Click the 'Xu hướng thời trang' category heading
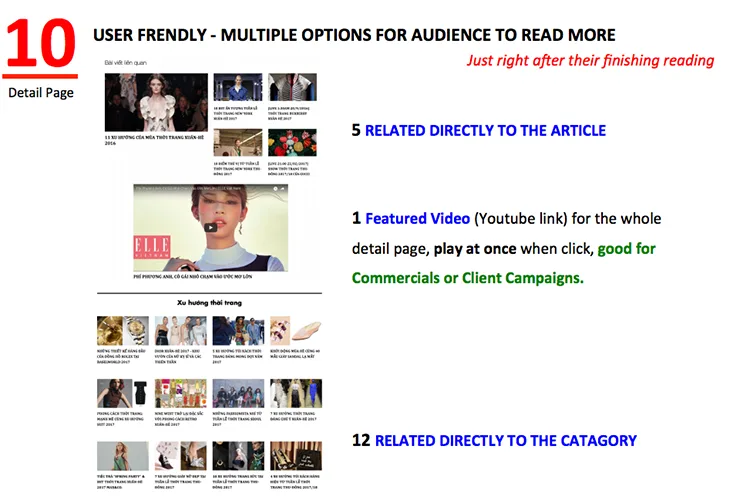Viewport: 730px width, 500px height. pos(210,303)
